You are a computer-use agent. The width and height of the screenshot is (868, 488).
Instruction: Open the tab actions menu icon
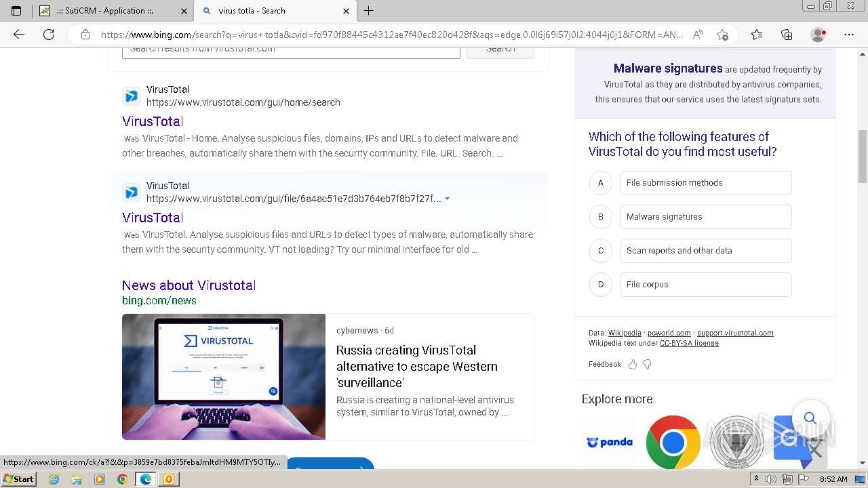pyautogui.click(x=16, y=11)
